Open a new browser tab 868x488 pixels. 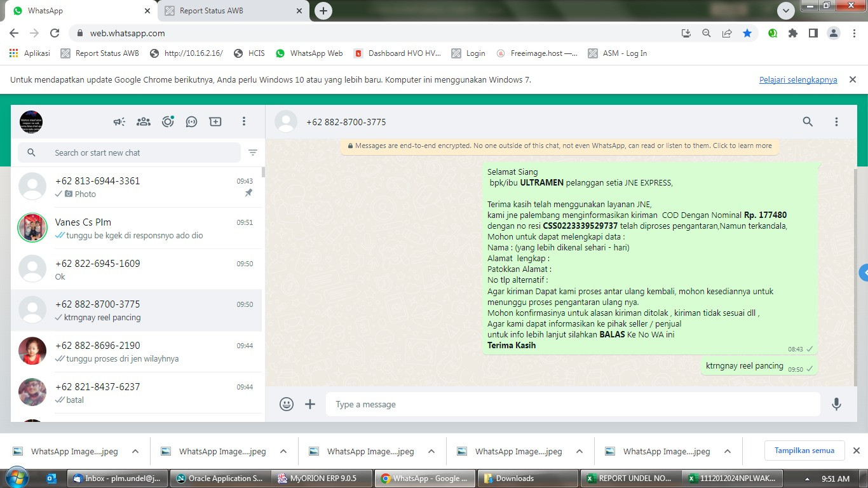click(323, 11)
